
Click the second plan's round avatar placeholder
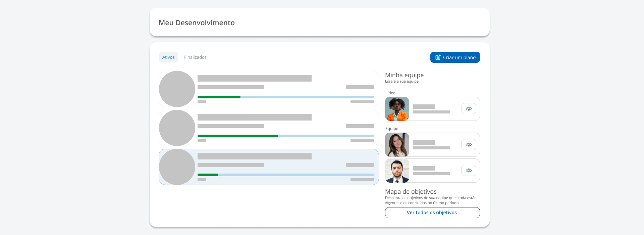click(177, 128)
